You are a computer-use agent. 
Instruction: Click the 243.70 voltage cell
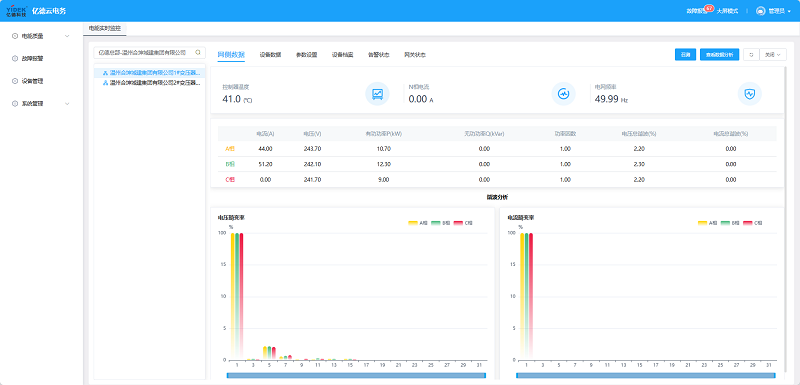pos(312,149)
